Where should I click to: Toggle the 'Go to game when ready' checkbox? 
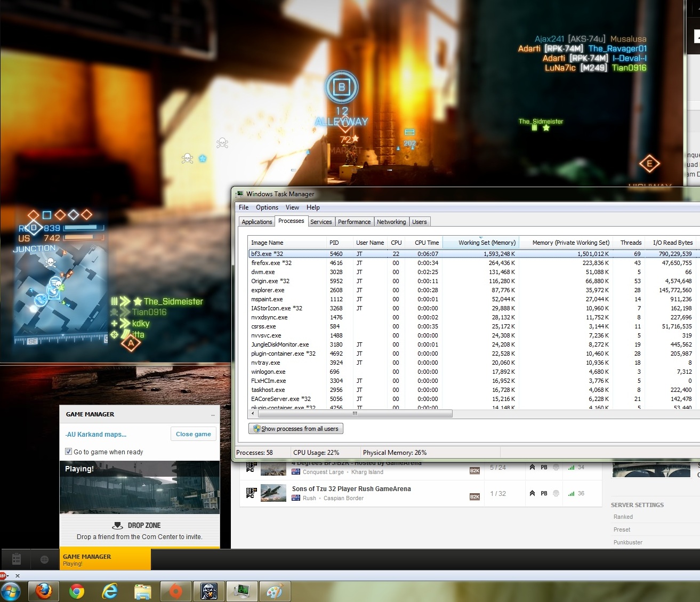pyautogui.click(x=68, y=452)
